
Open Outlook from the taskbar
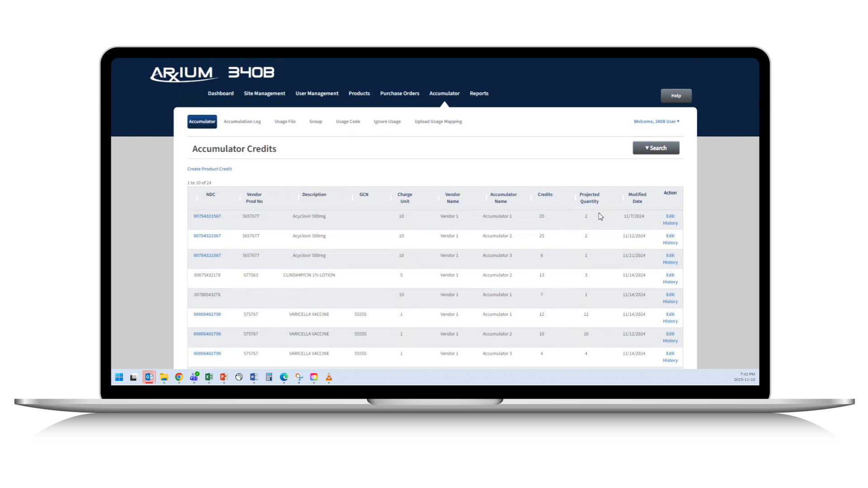(149, 377)
